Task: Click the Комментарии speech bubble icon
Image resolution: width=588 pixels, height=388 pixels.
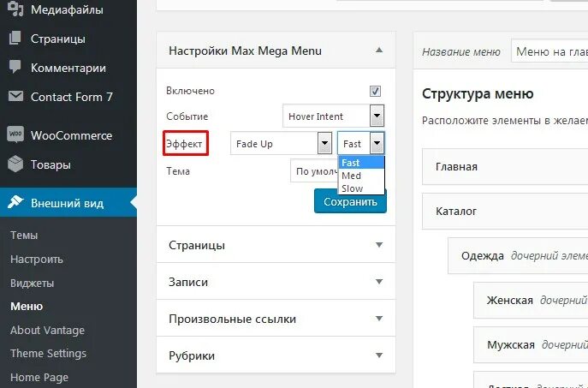Action: 15,67
